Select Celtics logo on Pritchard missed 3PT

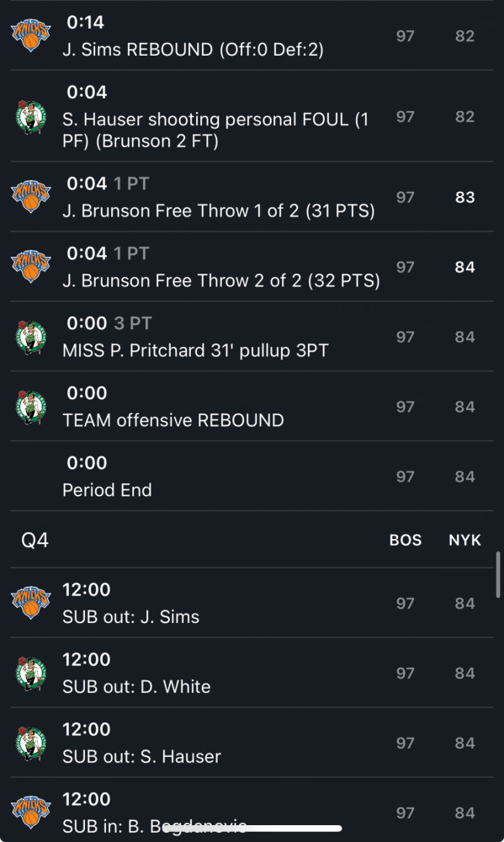coord(31,337)
